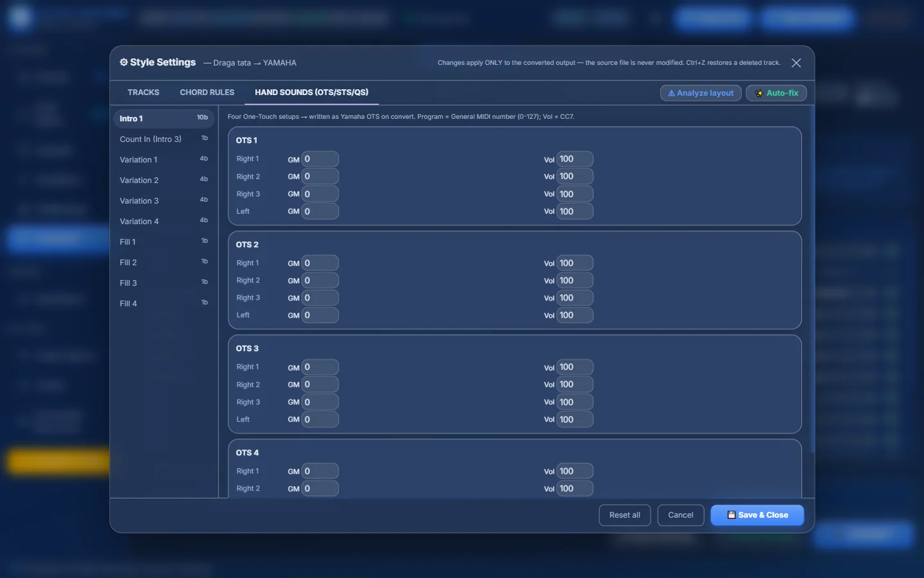Edit OTS 1 Right 1 GM program field
The width and height of the screenshot is (924, 578).
pos(320,159)
